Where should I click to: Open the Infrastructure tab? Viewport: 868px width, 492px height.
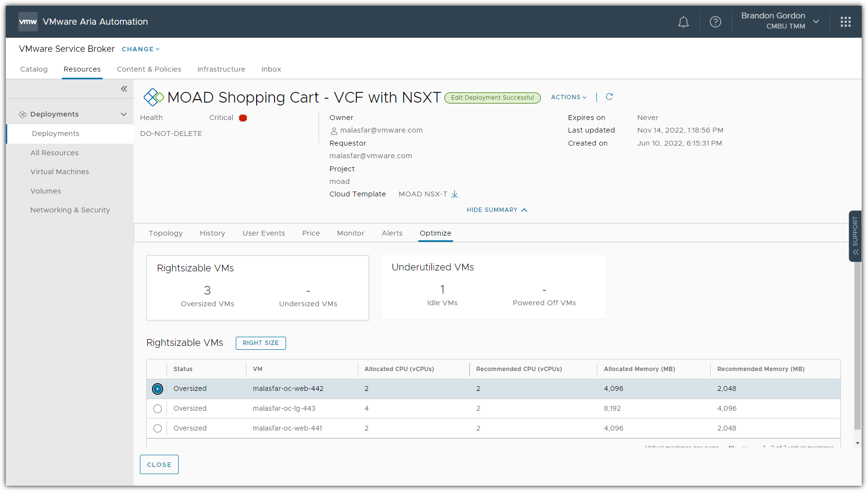tap(221, 69)
